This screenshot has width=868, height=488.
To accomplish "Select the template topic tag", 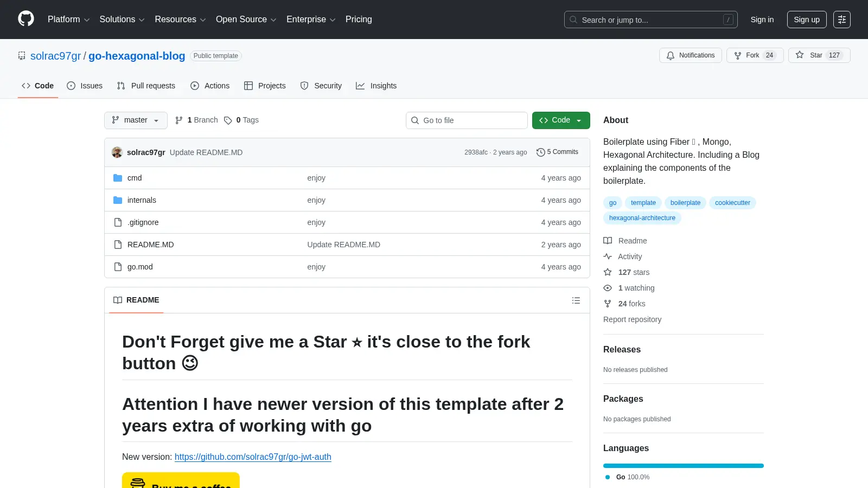I will click(643, 203).
